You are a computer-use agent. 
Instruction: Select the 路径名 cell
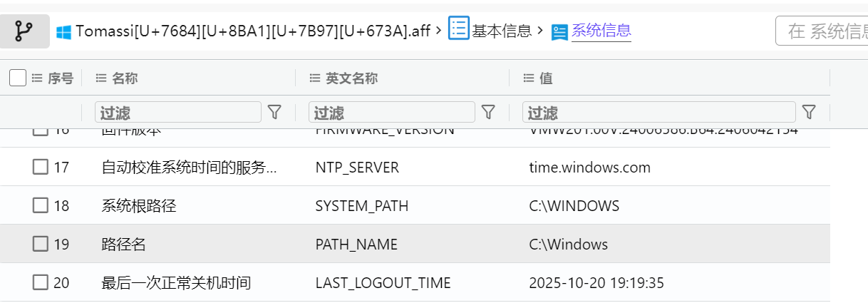124,245
